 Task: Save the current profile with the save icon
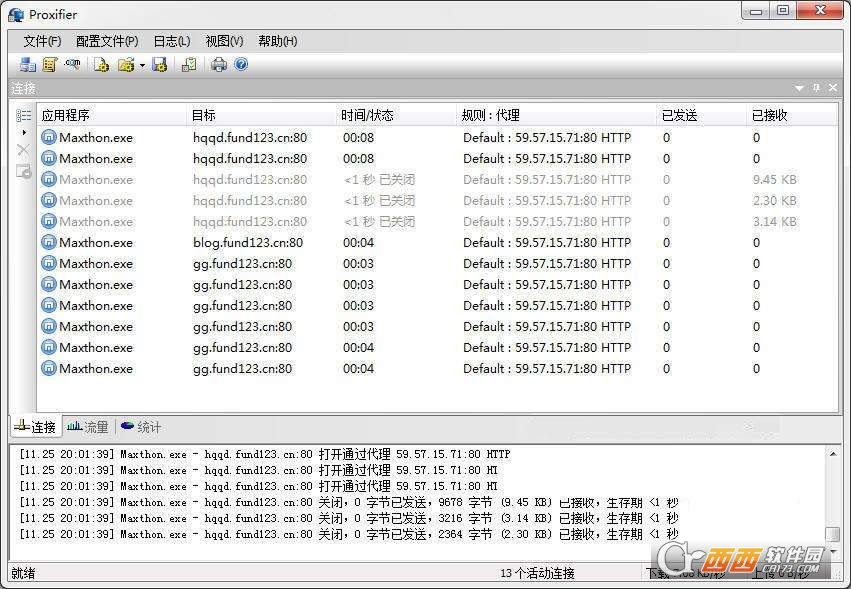point(160,64)
